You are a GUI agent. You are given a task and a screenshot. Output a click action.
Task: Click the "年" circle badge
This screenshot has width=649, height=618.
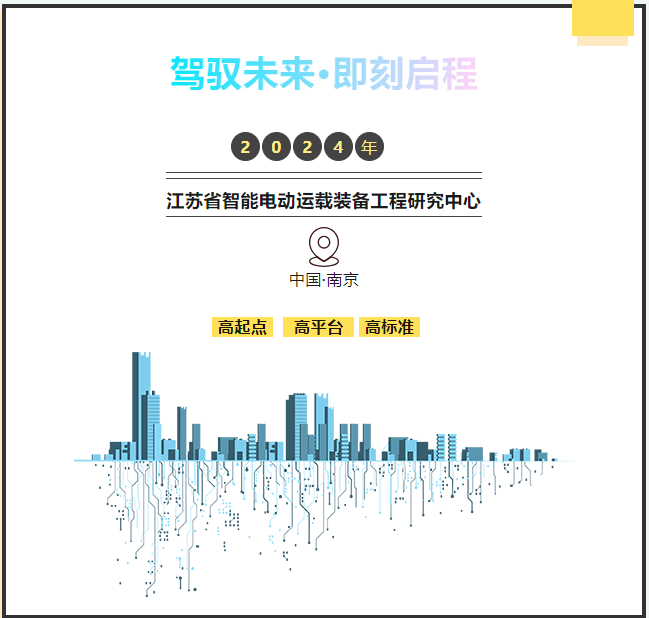click(x=370, y=148)
